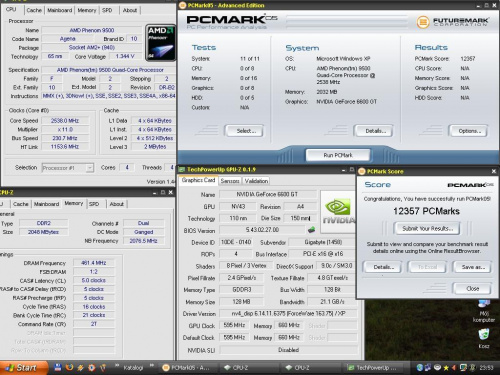This screenshot has height=375, width=500.
Task: Click the Run PCMark button
Action: point(338,155)
